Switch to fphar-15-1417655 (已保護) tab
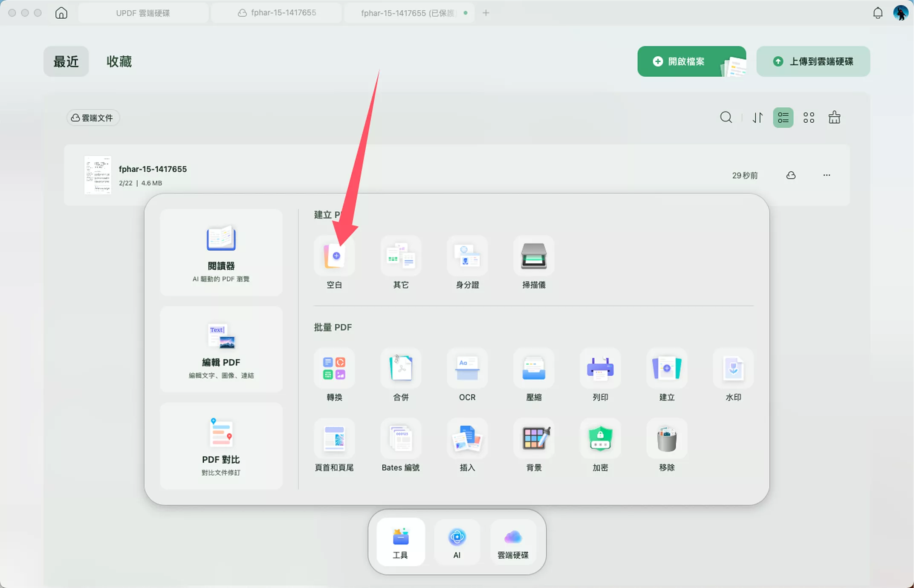The height and width of the screenshot is (588, 914). coord(410,13)
